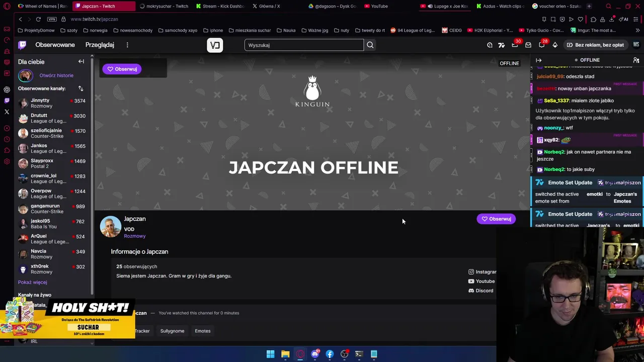Switch to mokrysuchar Twitch browser tab
The image size is (644, 362).
click(164, 6)
